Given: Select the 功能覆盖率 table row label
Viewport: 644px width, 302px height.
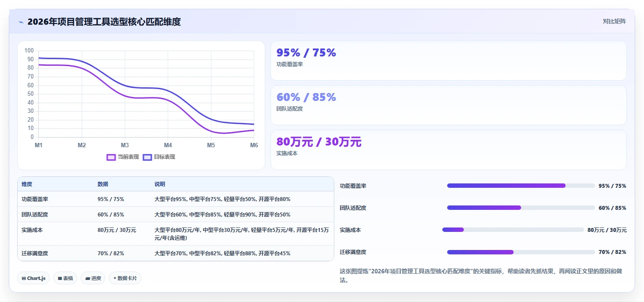Looking at the screenshot, I should [35, 199].
